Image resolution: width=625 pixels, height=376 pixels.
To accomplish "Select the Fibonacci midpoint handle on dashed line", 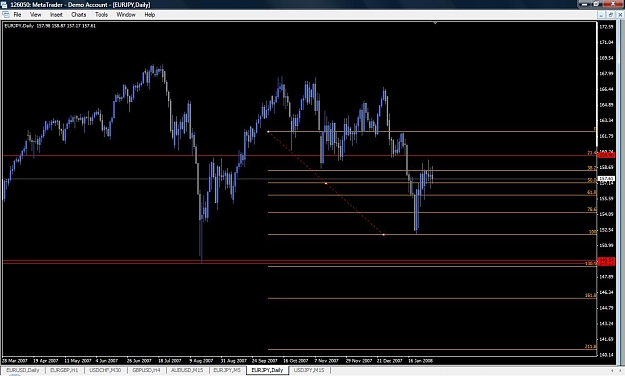I will click(x=326, y=183).
